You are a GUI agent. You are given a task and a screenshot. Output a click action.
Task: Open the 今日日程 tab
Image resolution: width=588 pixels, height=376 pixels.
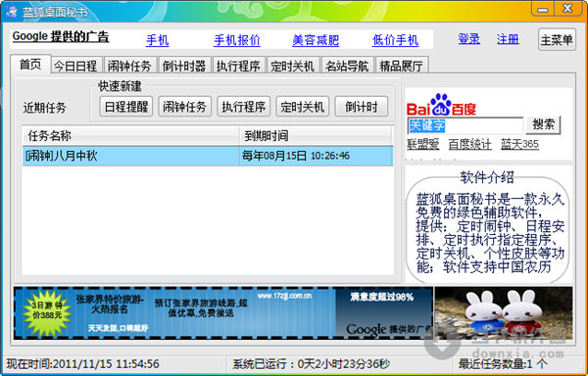(75, 67)
